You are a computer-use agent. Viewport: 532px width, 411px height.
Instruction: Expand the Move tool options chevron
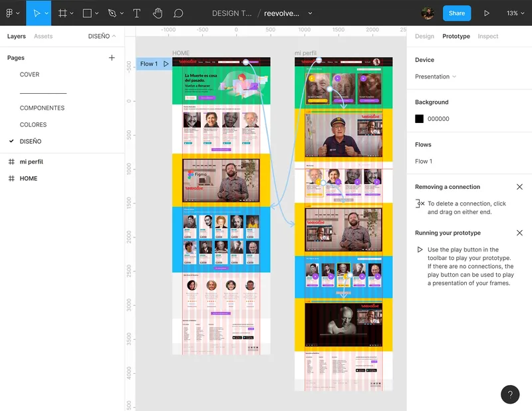(x=47, y=13)
